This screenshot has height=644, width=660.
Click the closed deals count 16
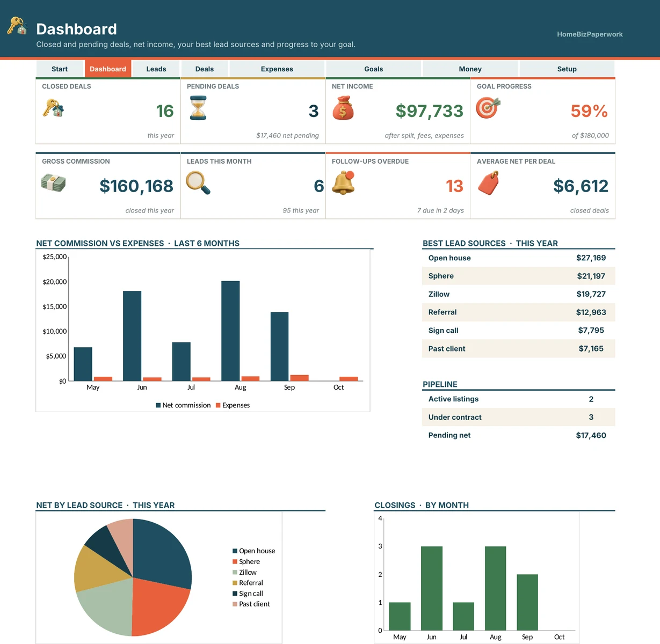coord(165,111)
